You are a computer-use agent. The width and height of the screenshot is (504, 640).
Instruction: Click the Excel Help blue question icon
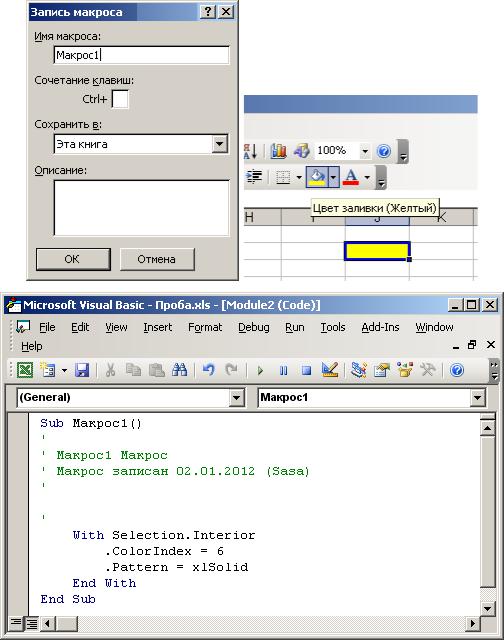click(x=384, y=151)
